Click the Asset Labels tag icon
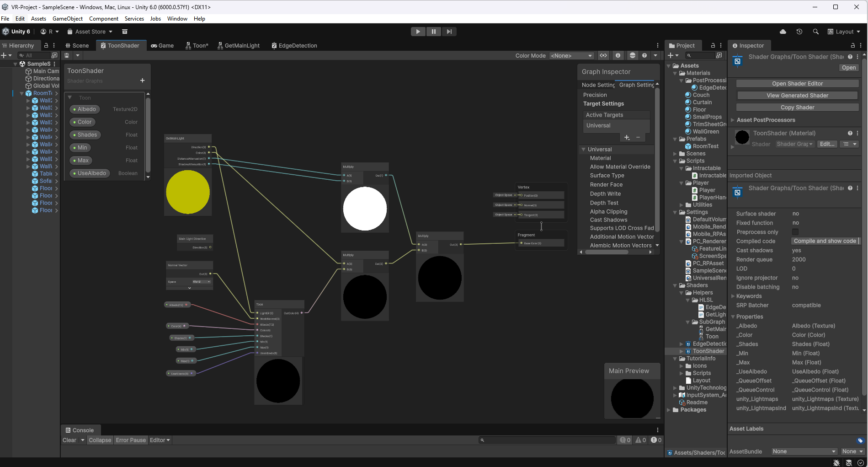Image resolution: width=868 pixels, height=467 pixels. pos(860,441)
